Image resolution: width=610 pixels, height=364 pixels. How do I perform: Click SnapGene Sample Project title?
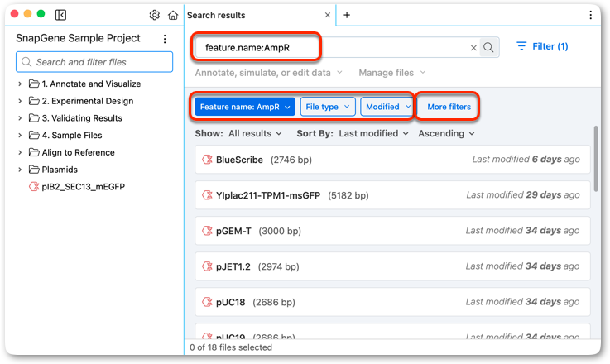pyautogui.click(x=78, y=38)
